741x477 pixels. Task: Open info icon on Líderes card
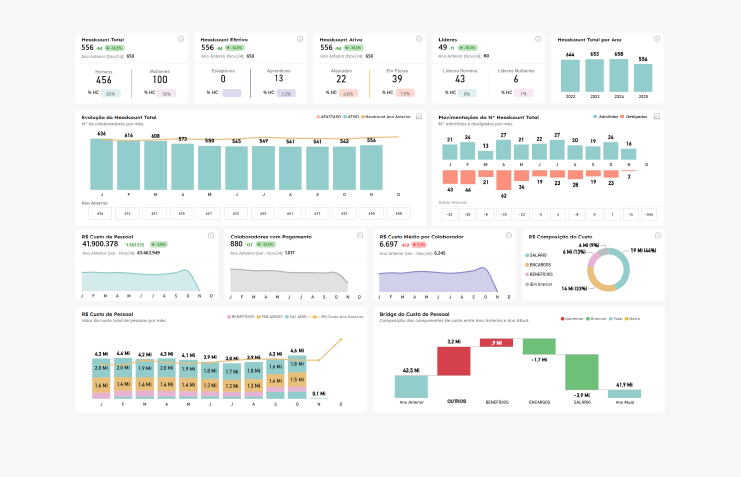pos(538,39)
